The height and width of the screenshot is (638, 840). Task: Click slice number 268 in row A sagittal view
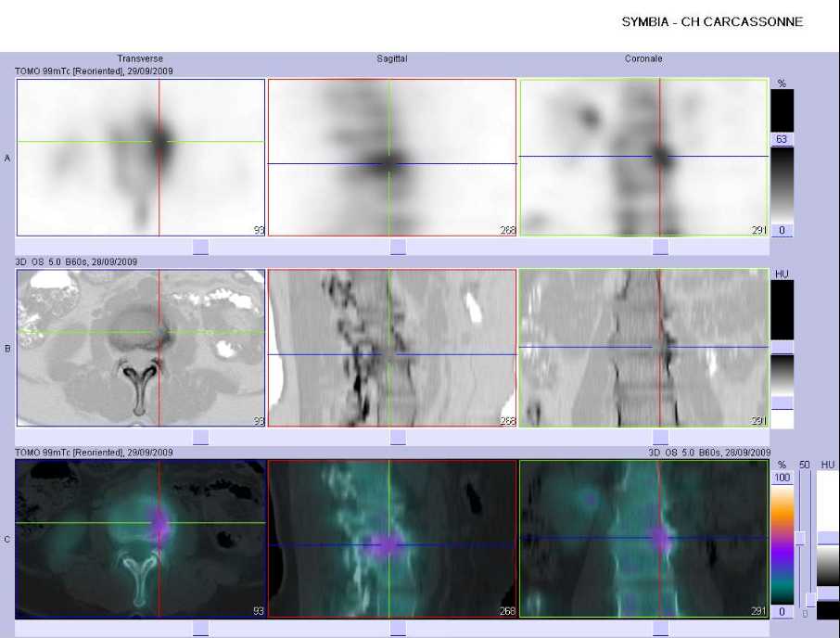point(507,230)
